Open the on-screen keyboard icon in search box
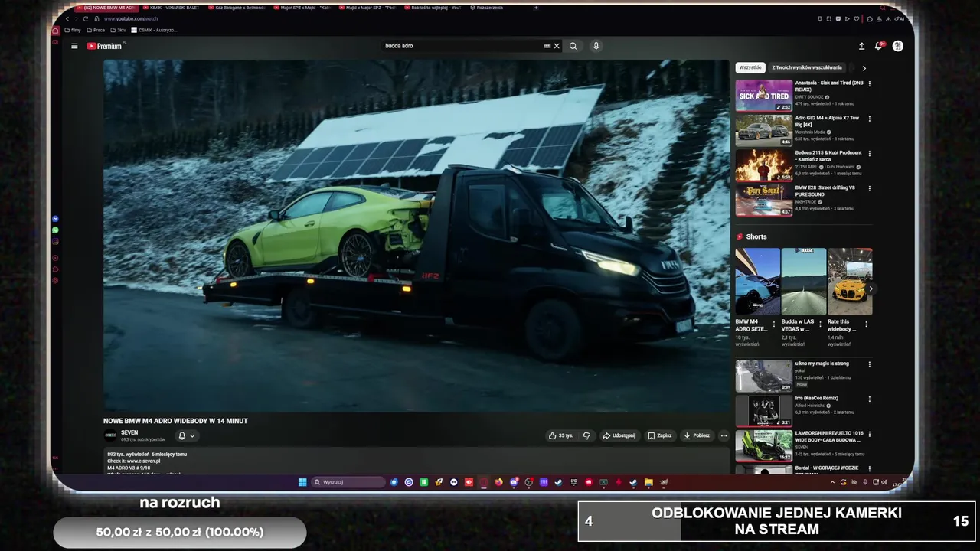The image size is (980, 551). point(547,46)
